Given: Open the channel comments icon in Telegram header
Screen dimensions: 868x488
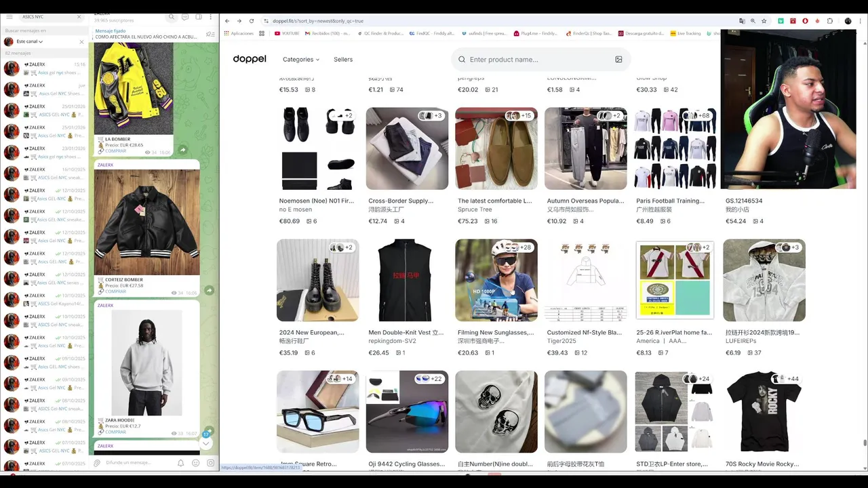Looking at the screenshot, I should click(x=185, y=17).
